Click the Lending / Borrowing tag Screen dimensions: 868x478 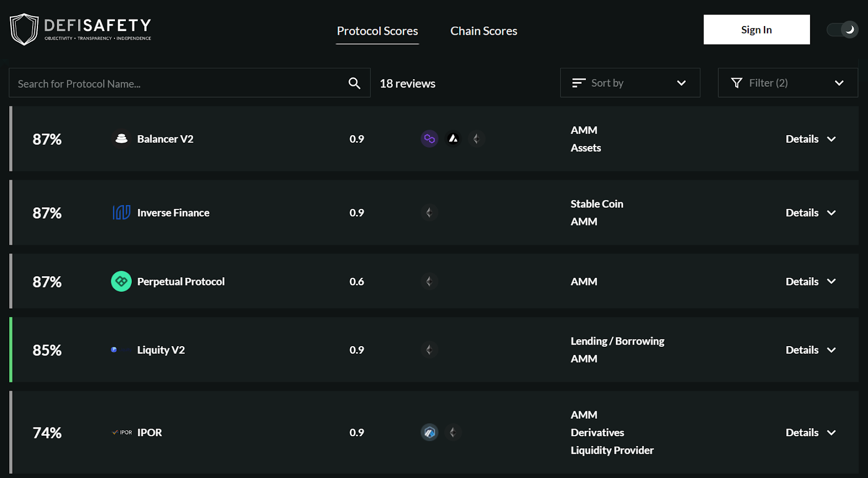[617, 341]
